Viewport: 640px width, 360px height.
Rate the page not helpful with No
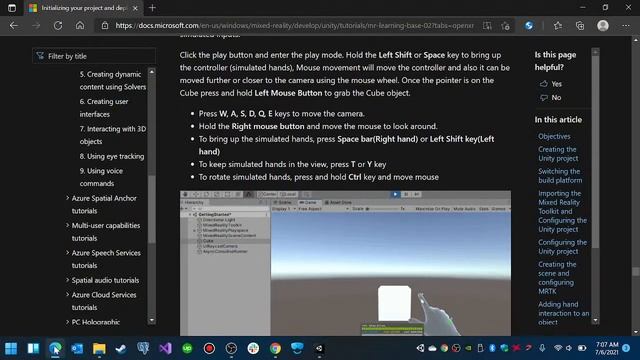(x=551, y=98)
